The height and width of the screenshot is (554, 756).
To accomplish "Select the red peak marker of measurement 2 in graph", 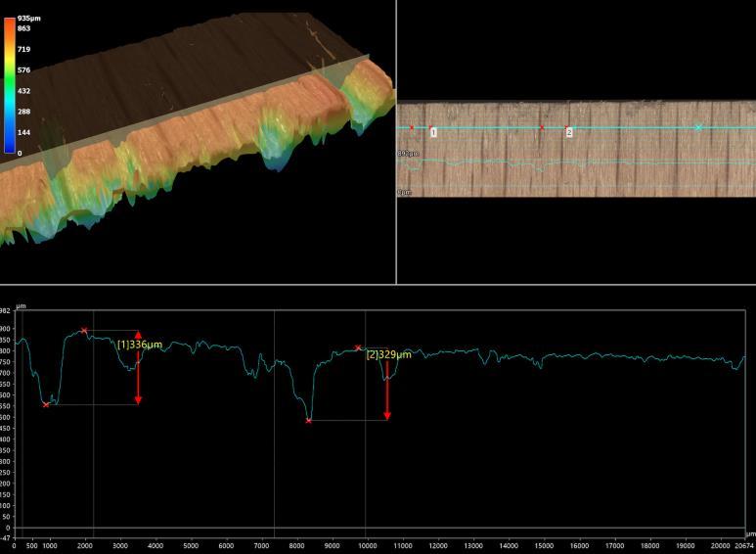I will click(358, 347).
